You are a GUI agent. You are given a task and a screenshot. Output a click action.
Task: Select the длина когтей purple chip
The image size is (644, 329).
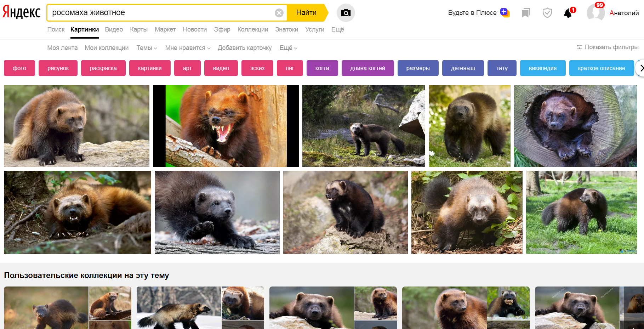point(367,68)
